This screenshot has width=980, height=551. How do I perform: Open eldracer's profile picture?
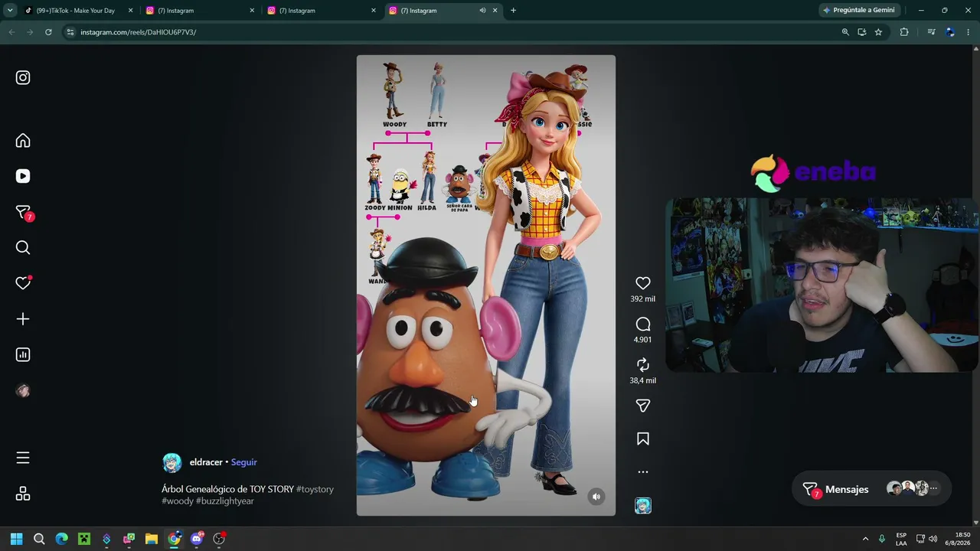coord(172,462)
